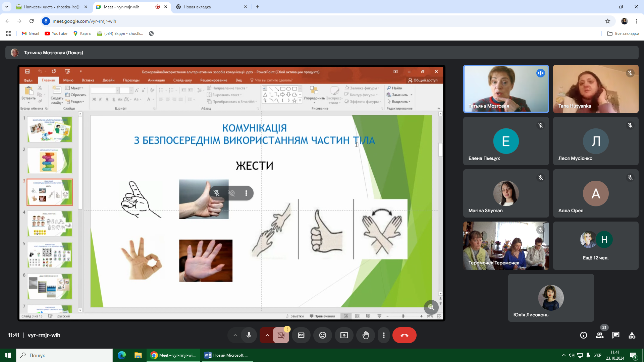Turn on the camera button
This screenshot has width=644, height=362.
(x=281, y=335)
